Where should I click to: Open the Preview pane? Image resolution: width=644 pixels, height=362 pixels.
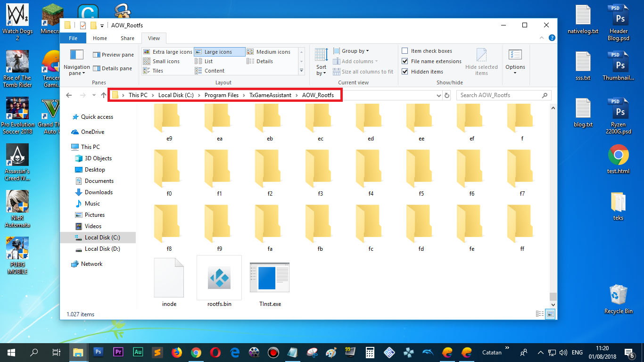coord(113,54)
